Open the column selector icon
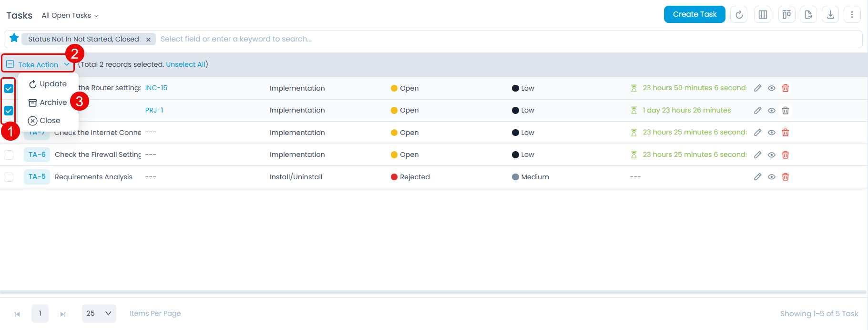This screenshot has height=330, width=868. coord(763,15)
